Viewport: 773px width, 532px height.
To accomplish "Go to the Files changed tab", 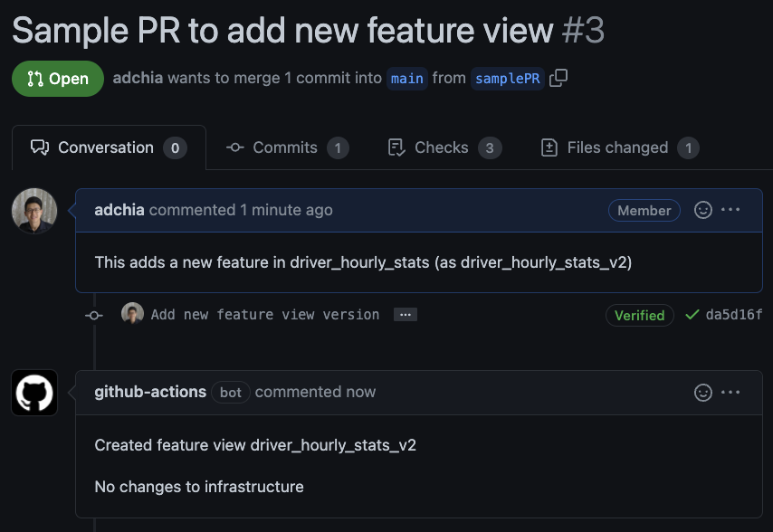I will (617, 147).
